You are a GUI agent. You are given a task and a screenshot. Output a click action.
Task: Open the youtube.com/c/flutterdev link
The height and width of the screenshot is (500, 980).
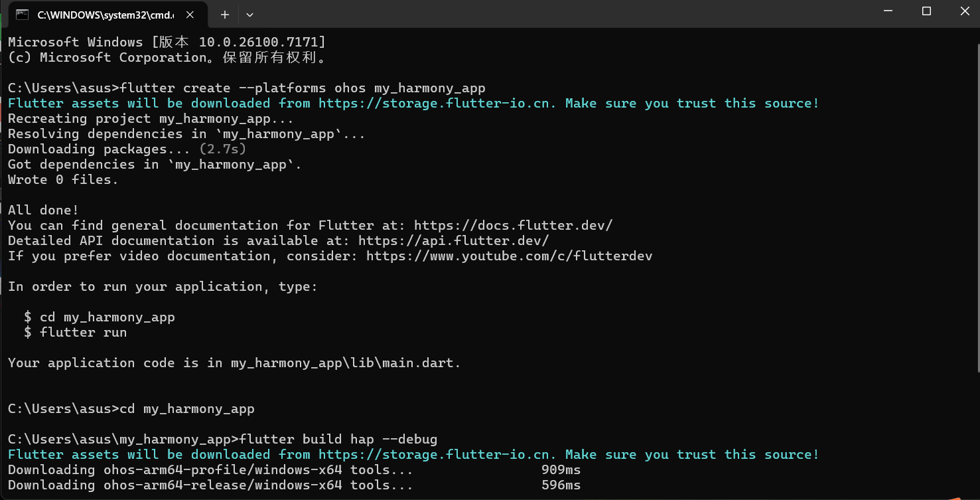click(509, 256)
